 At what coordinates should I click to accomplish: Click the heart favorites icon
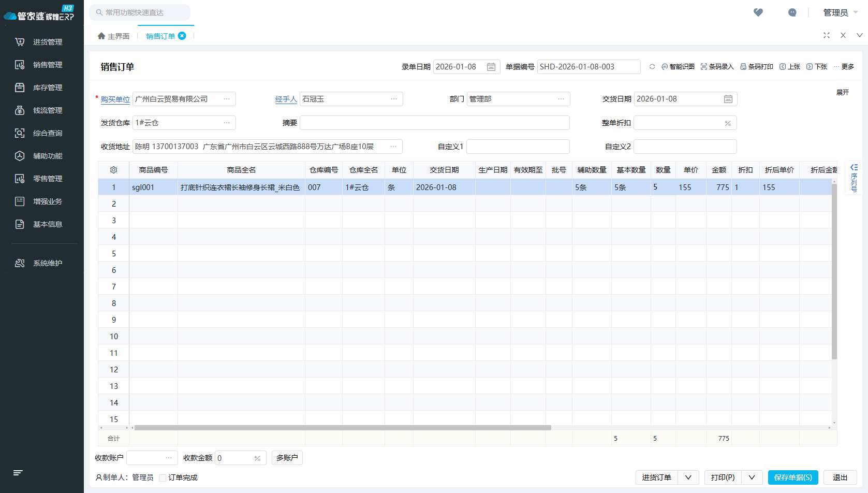pos(758,12)
